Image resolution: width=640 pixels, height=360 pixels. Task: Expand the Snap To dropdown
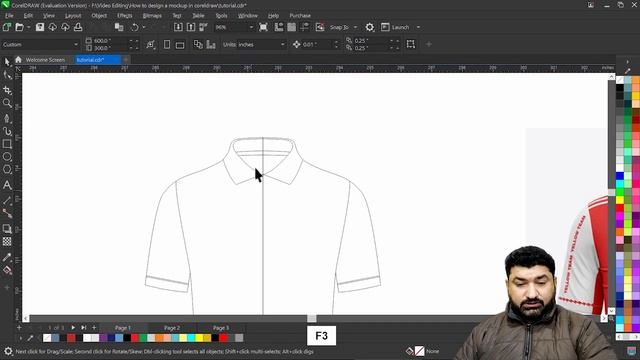(355, 27)
